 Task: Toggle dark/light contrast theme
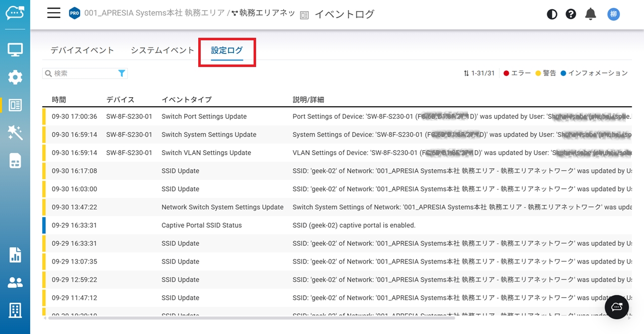(x=552, y=14)
